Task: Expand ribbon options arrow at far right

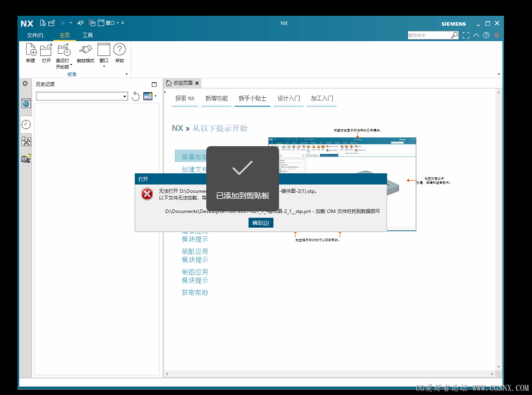Action: coord(499,74)
